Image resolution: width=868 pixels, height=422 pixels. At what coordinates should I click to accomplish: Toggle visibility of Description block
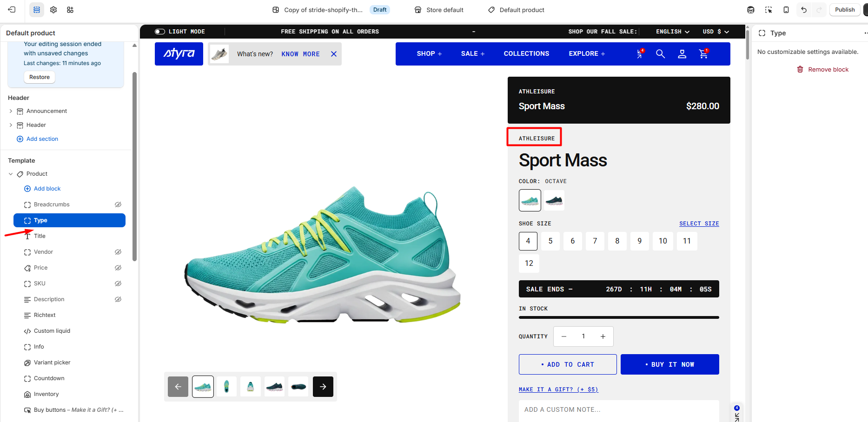(118, 299)
